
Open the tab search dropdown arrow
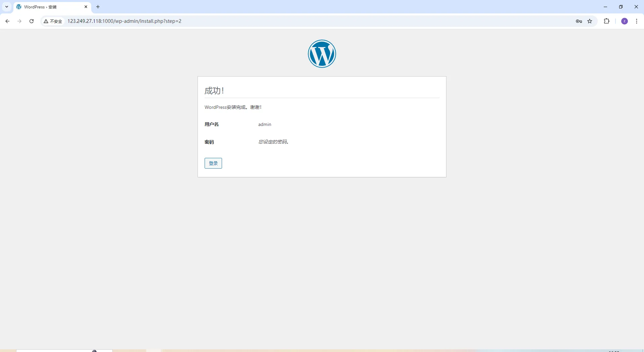pyautogui.click(x=7, y=7)
